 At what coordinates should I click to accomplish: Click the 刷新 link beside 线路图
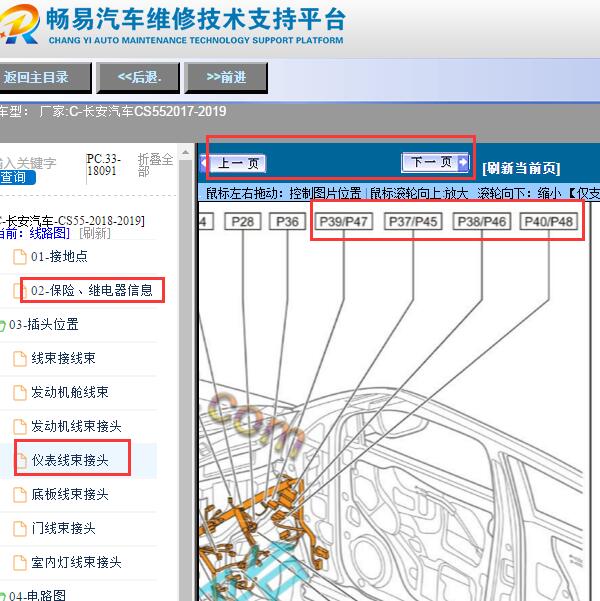(95, 233)
